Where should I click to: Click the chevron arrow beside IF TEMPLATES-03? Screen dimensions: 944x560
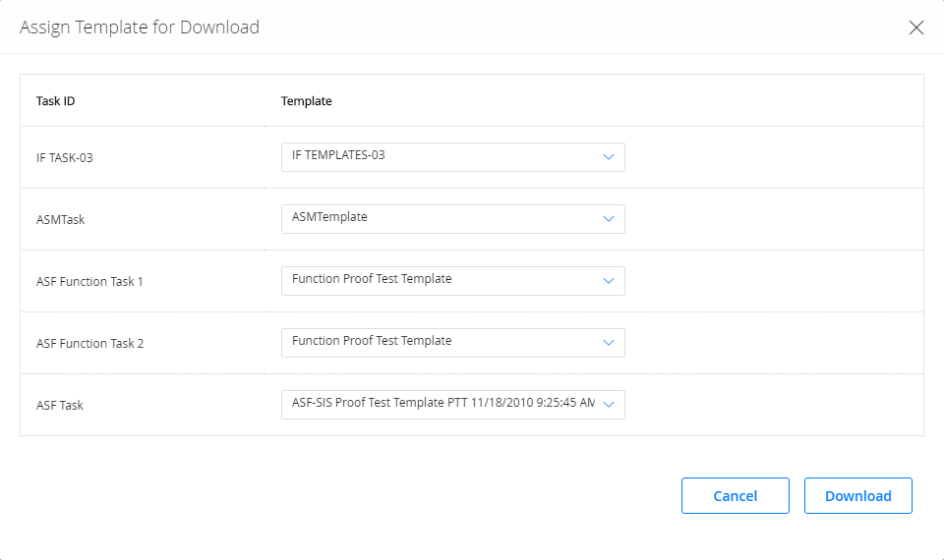[x=608, y=157]
